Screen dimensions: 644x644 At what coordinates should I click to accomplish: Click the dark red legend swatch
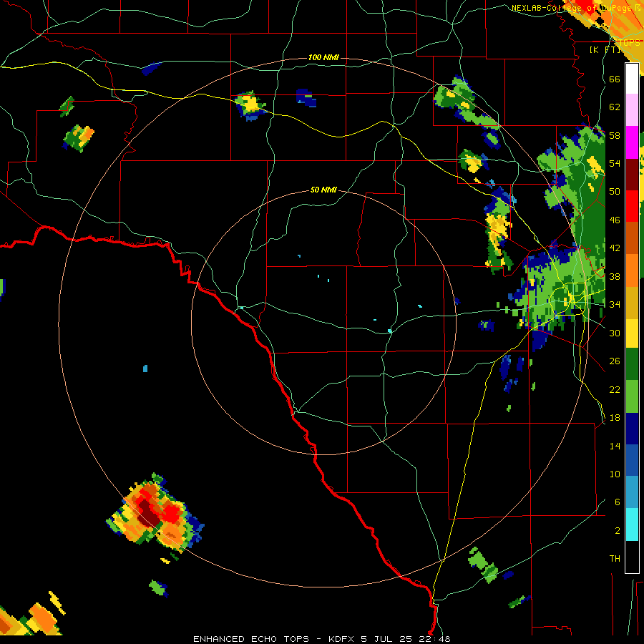tap(632, 174)
